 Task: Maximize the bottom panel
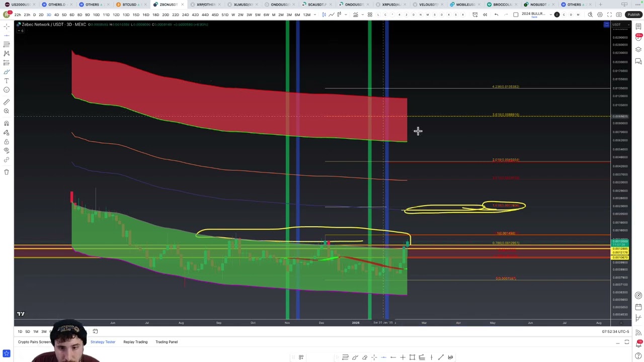pos(627,342)
